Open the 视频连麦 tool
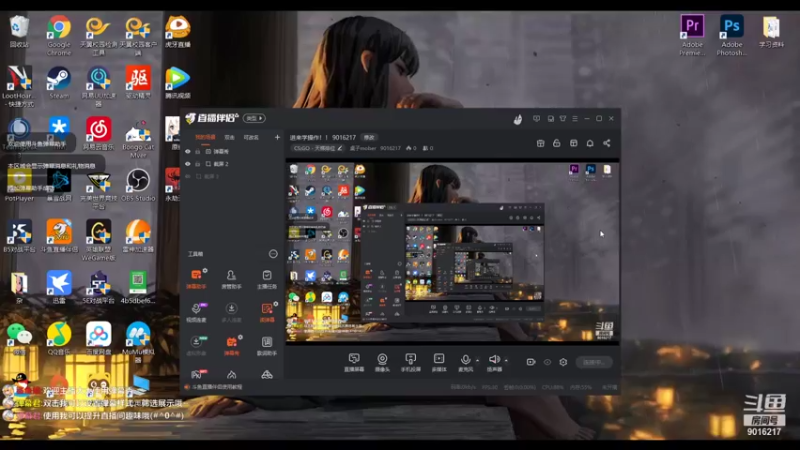The width and height of the screenshot is (800, 450). [x=196, y=313]
